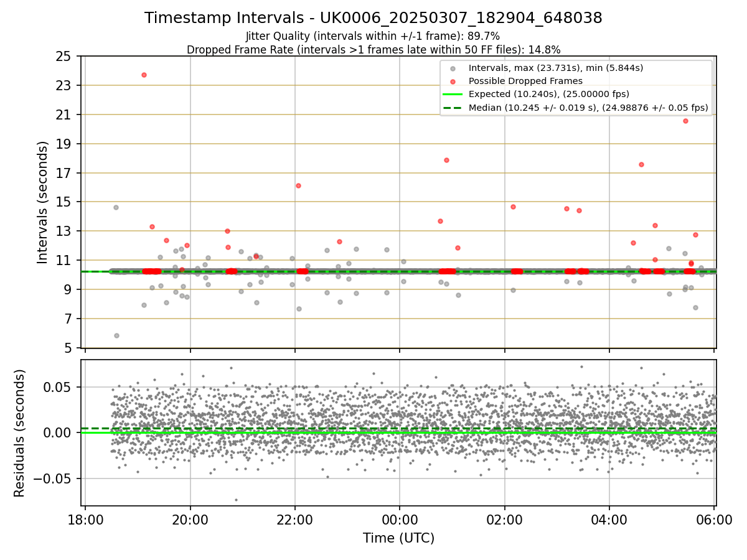Click the highest red dropped-frame point near 23.7 seconds
This screenshot has width=747, height=560.
coord(144,75)
